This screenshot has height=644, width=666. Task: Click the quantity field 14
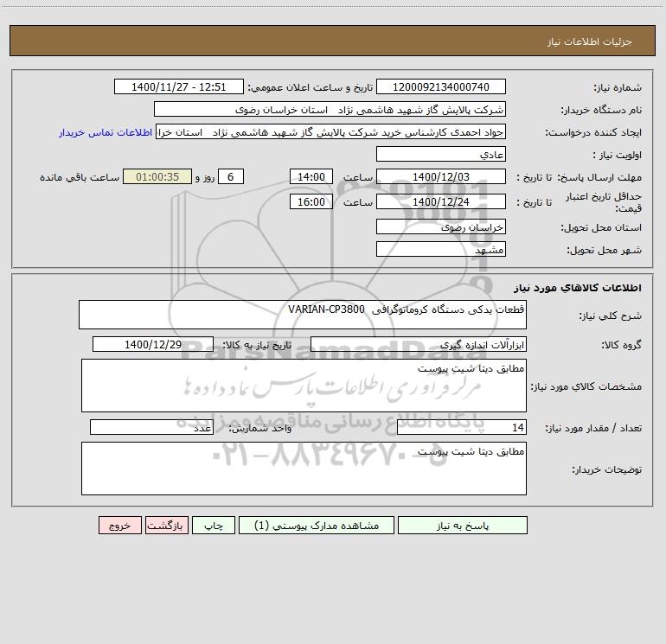[x=462, y=428]
